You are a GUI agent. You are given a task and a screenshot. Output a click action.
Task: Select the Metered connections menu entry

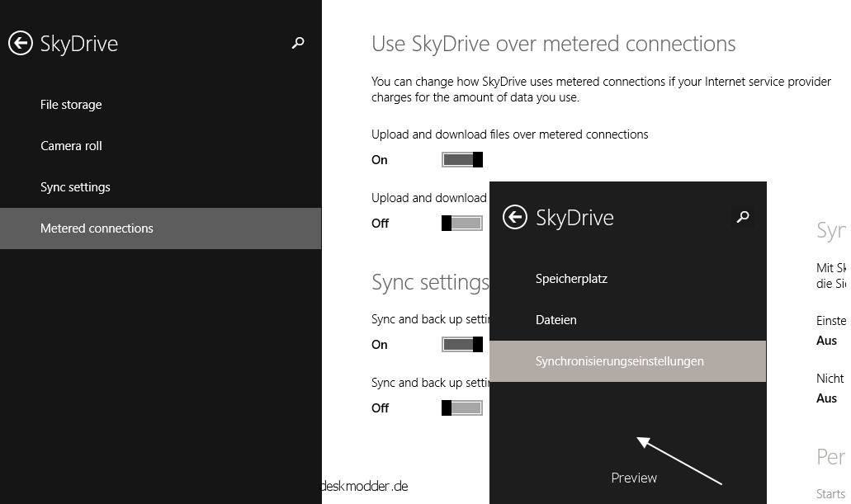161,228
